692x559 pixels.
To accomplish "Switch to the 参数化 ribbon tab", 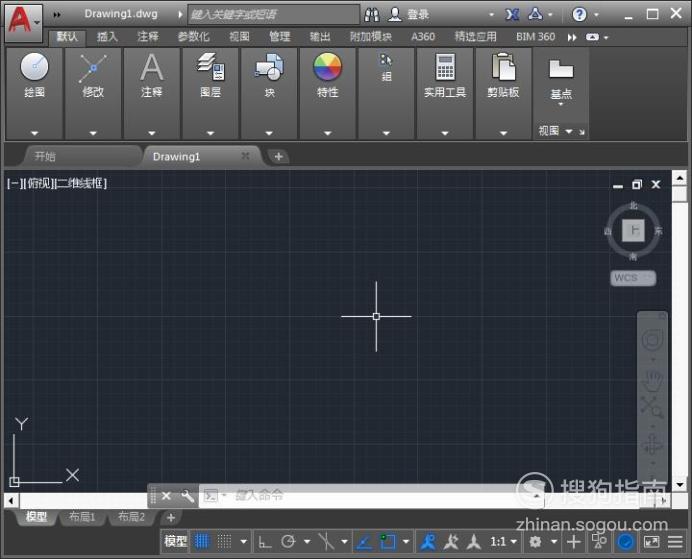I will coord(193,37).
